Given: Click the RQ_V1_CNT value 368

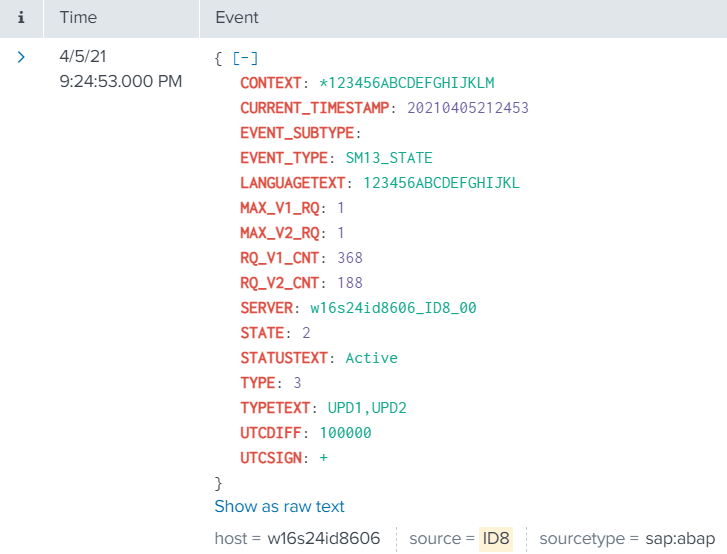Looking at the screenshot, I should (x=350, y=258).
